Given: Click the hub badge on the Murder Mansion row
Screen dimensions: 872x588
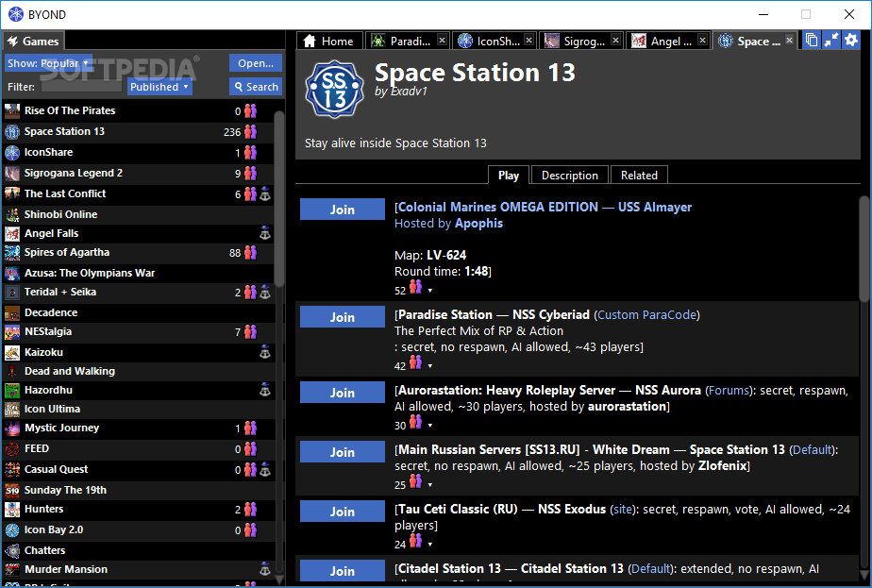Looking at the screenshot, I should (x=265, y=569).
